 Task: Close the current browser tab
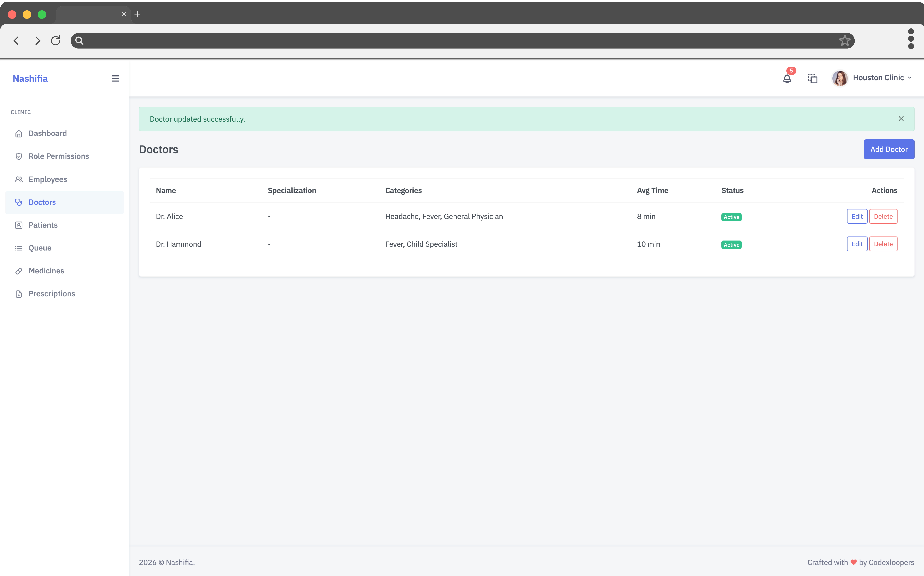point(124,14)
